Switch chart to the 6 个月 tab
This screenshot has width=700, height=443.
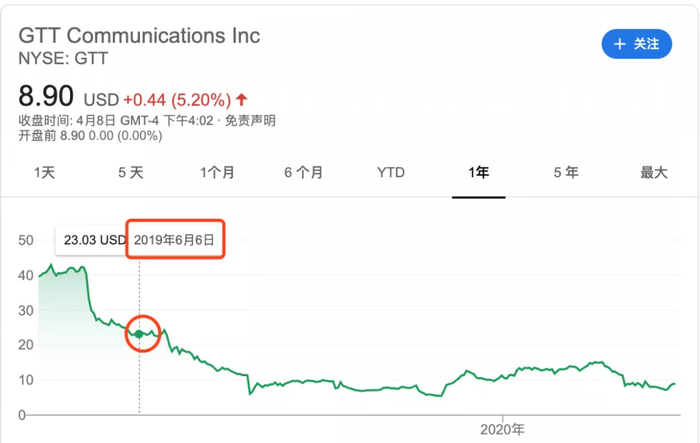pyautogui.click(x=303, y=172)
